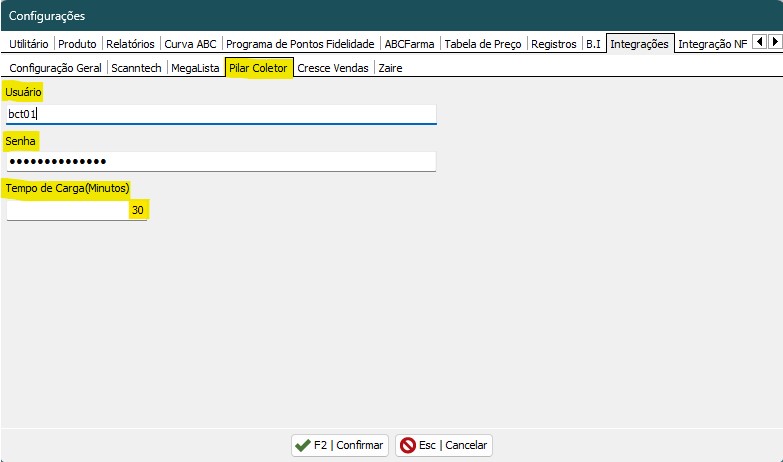The height and width of the screenshot is (462, 783).
Task: Switch to Configuração Geral subtab
Action: 55,68
